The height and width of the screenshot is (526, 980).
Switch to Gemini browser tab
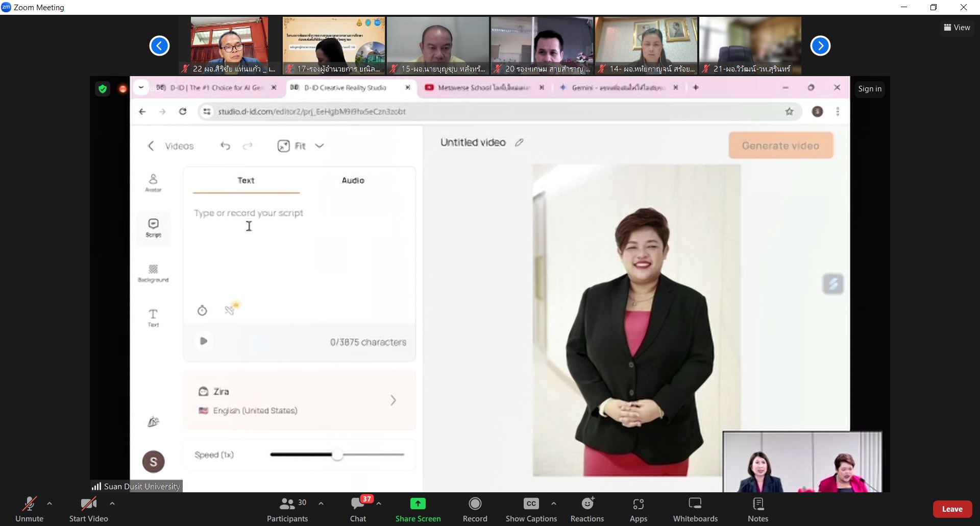[619, 88]
